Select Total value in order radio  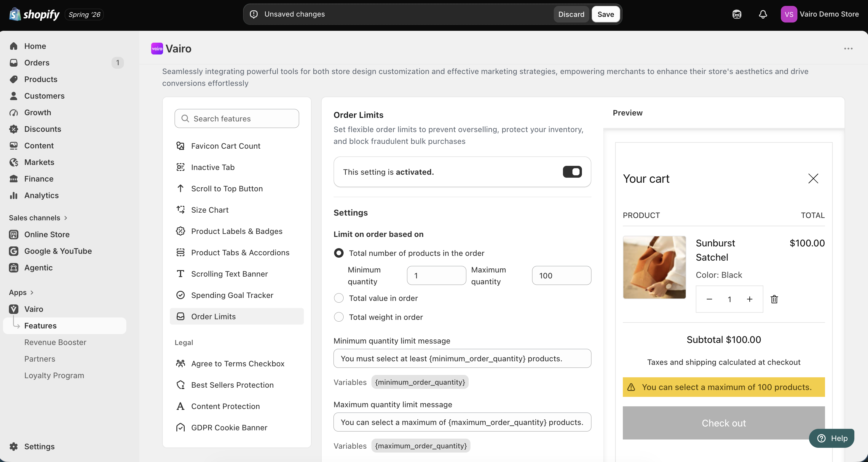coord(339,298)
